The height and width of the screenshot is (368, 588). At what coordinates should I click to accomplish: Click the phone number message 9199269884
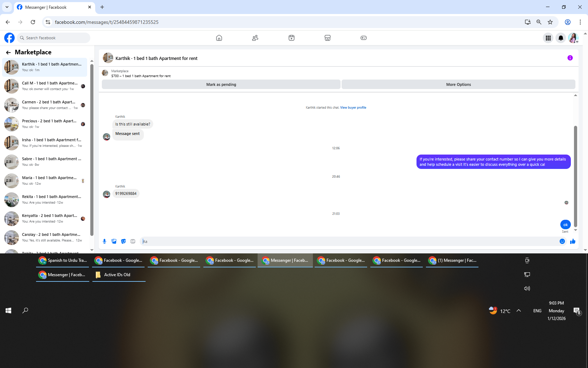pos(126,193)
